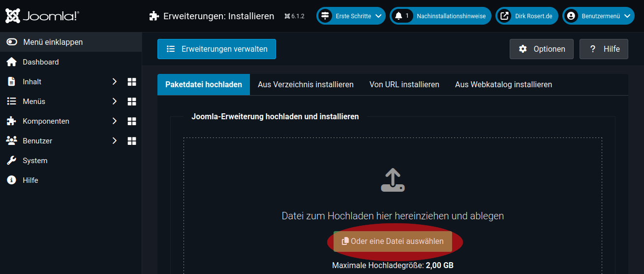Open the Inhalt dashboard grid icon

(x=132, y=82)
